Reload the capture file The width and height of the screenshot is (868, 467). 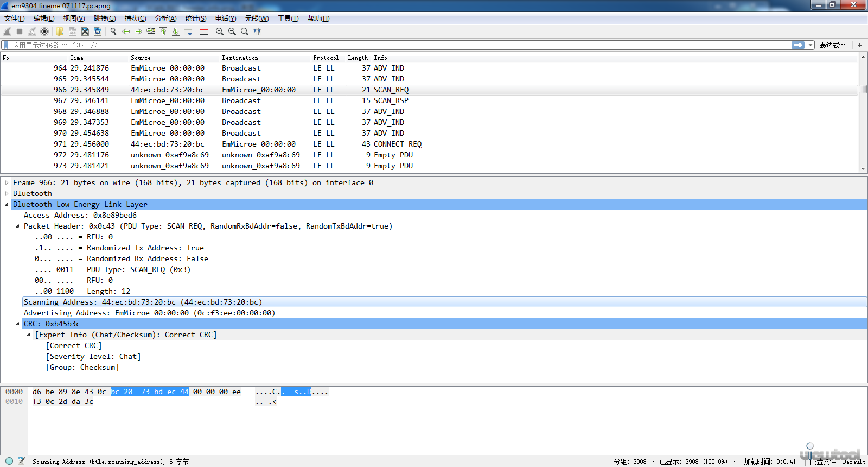pos(98,31)
